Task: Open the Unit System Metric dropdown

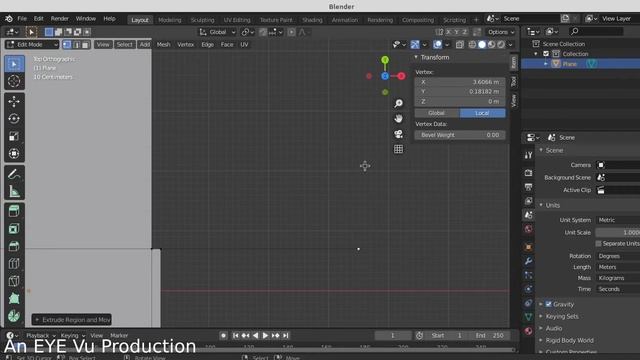Action: tap(618, 220)
